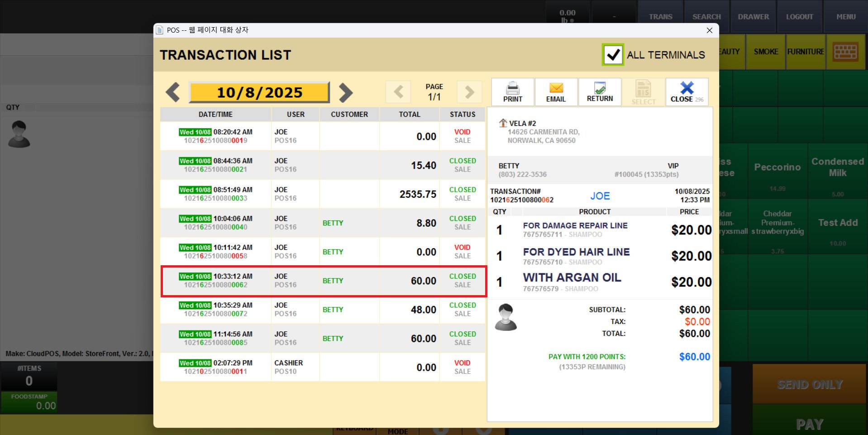Open the 10/8/2025 date picker

(x=259, y=92)
